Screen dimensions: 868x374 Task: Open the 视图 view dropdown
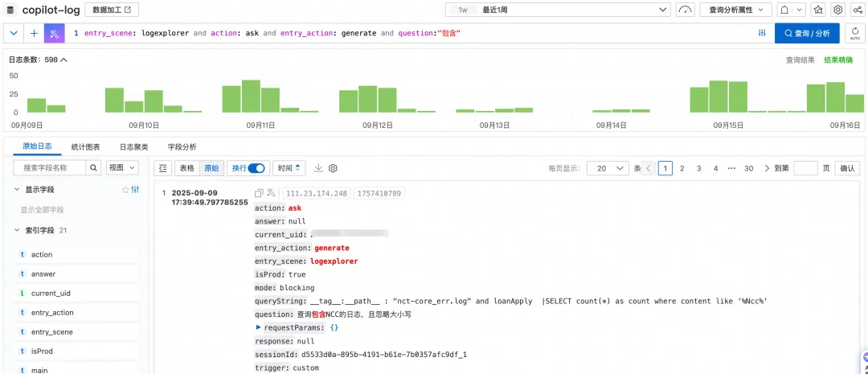pyautogui.click(x=122, y=168)
